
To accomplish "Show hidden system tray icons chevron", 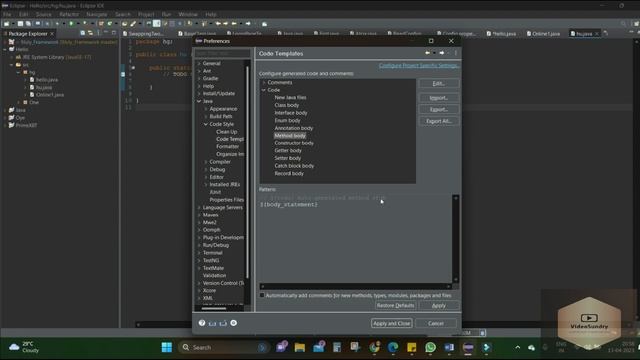I will point(518,347).
